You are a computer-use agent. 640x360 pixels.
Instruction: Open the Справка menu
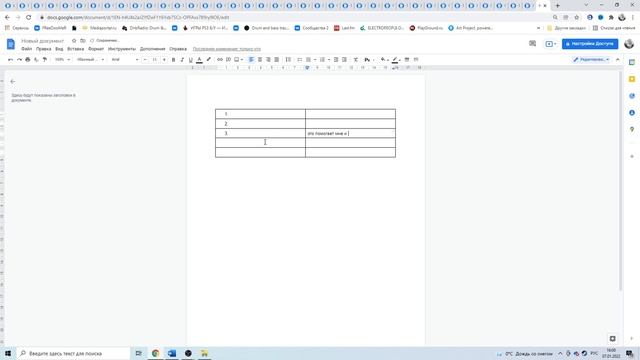pos(178,49)
